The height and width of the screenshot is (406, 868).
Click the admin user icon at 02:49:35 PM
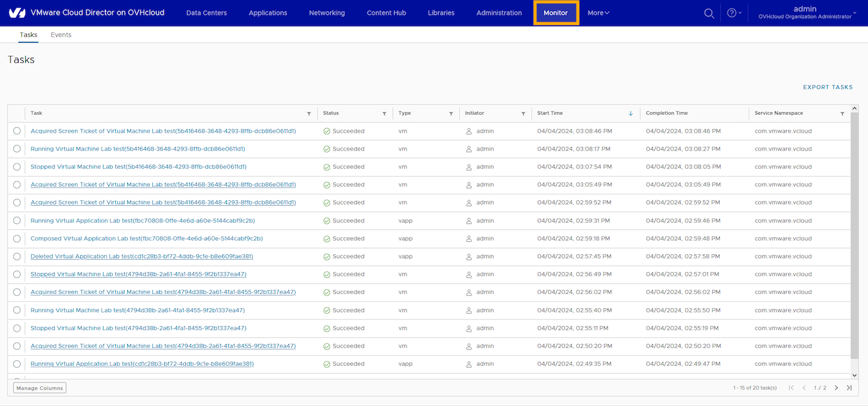(469, 364)
